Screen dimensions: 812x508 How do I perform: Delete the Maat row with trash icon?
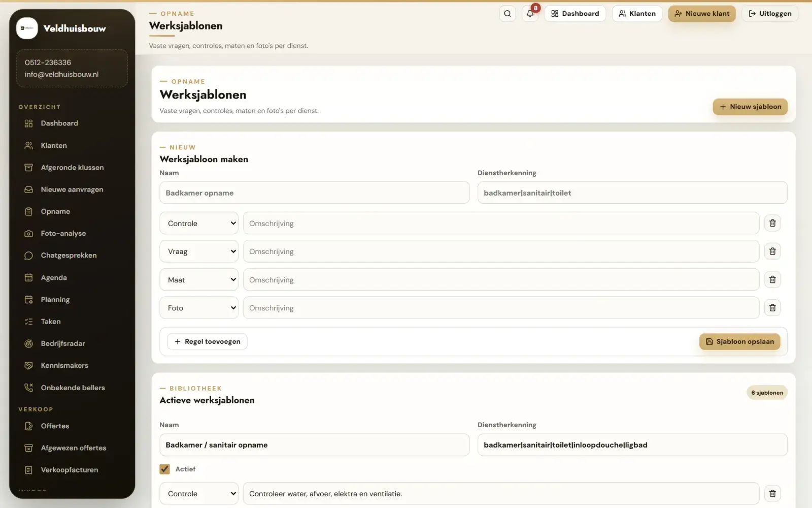(x=772, y=279)
